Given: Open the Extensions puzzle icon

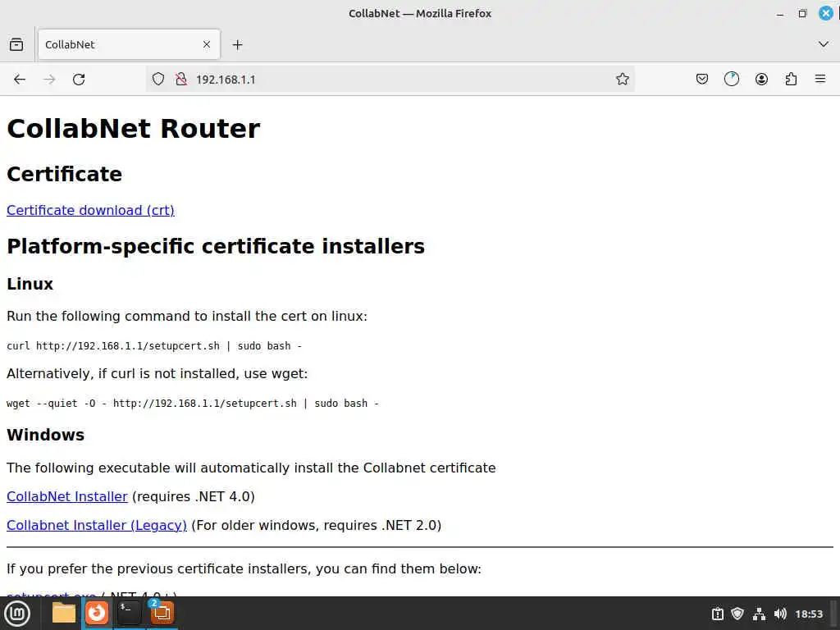Looking at the screenshot, I should (791, 80).
